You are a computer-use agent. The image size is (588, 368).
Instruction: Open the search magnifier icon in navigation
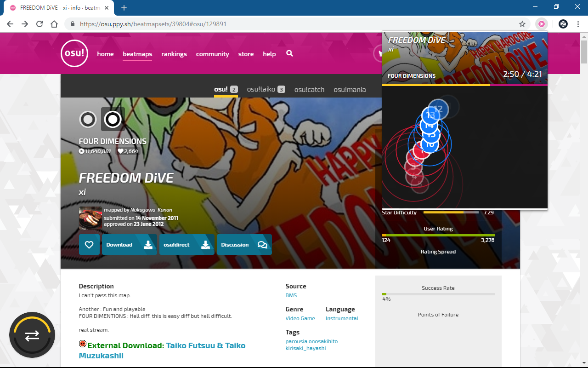pos(289,53)
